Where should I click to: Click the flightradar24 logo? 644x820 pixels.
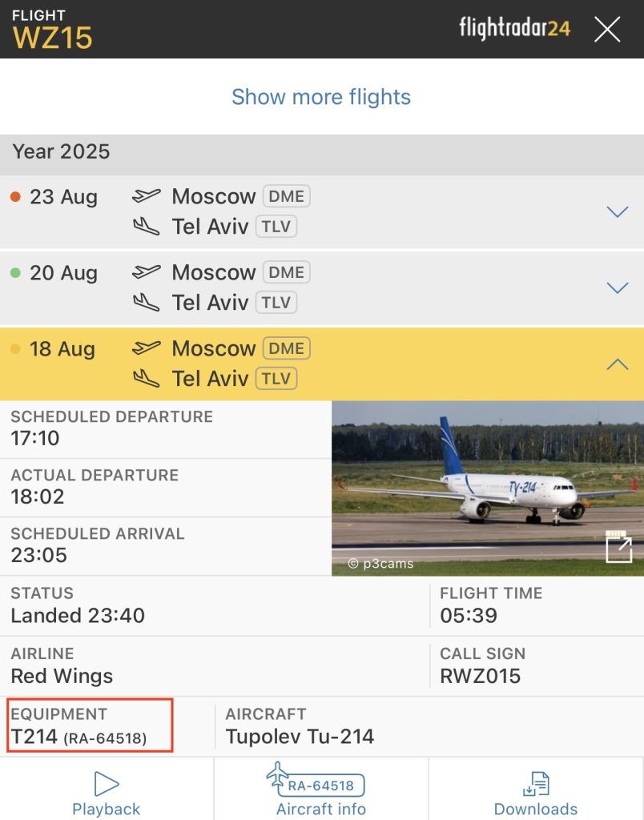coord(514,28)
